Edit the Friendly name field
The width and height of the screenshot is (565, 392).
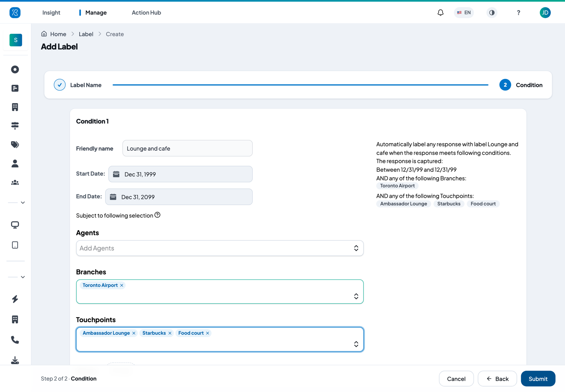tap(188, 148)
